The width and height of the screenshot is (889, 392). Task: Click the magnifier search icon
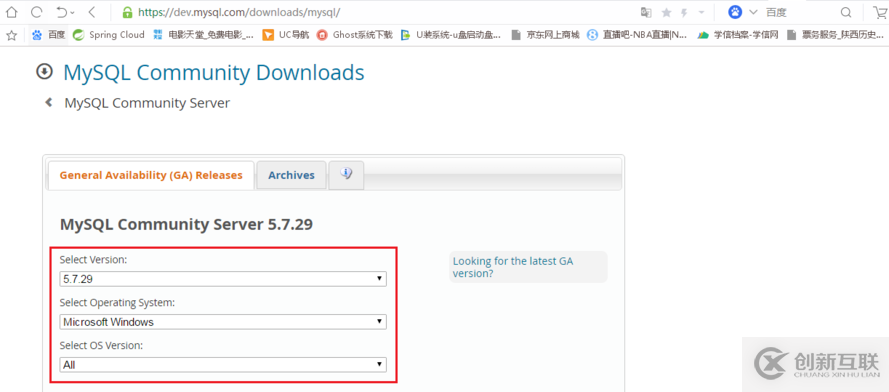pos(845,12)
